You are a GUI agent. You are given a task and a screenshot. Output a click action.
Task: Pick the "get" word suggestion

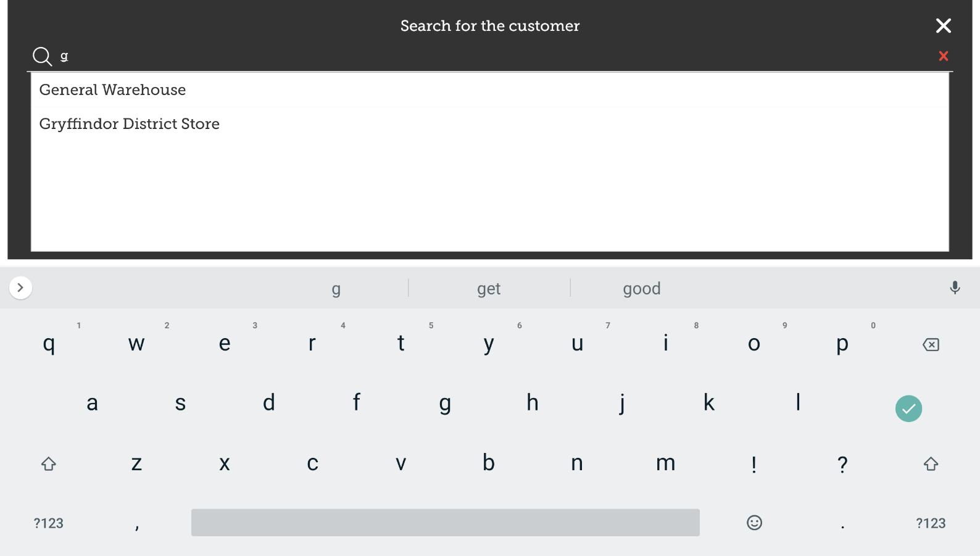[x=489, y=289]
